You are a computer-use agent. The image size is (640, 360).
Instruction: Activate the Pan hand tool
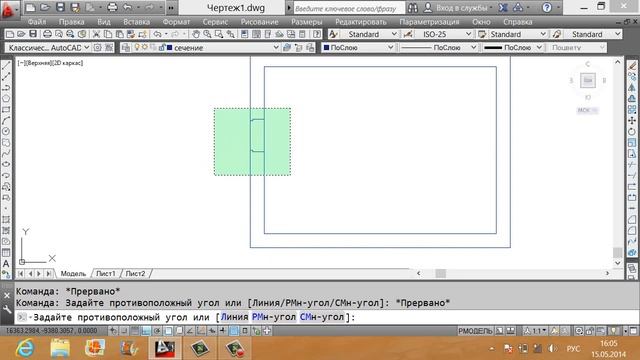tap(196, 34)
